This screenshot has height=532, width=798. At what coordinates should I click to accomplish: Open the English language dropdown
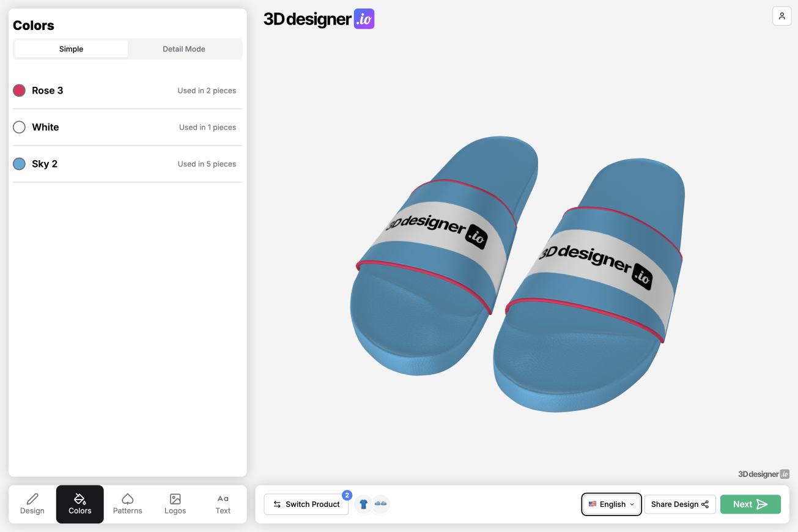pyautogui.click(x=611, y=504)
